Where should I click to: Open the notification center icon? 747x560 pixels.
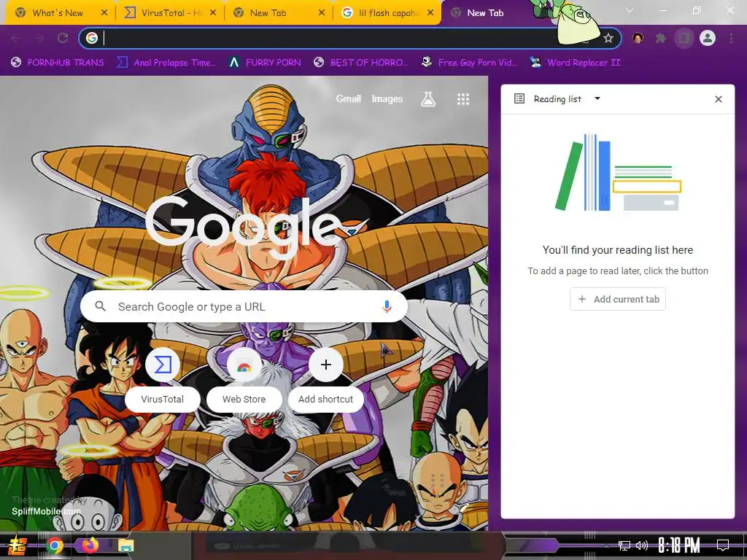[x=723, y=545]
